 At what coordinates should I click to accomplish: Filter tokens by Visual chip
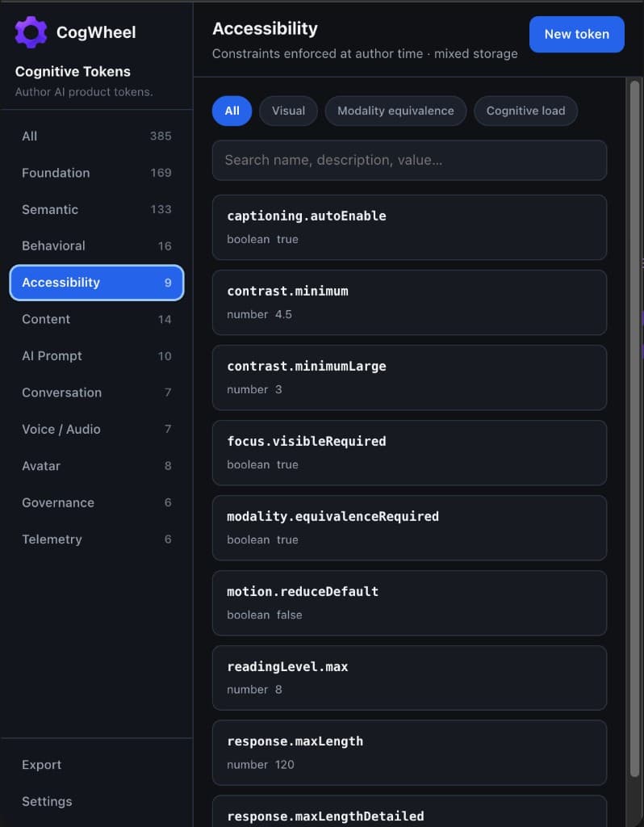288,111
